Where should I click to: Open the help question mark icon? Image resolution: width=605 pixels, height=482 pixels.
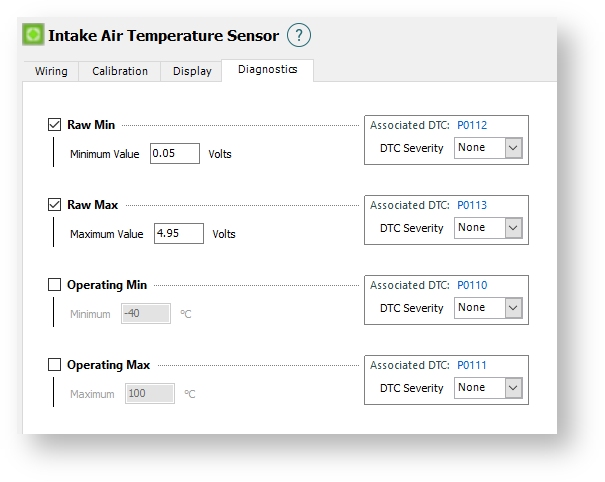point(299,35)
